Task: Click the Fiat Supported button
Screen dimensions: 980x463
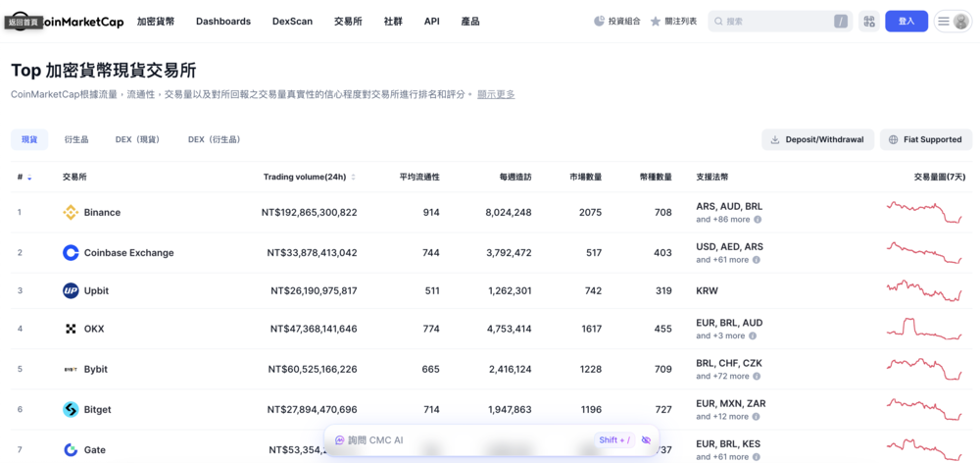Action: 926,139
